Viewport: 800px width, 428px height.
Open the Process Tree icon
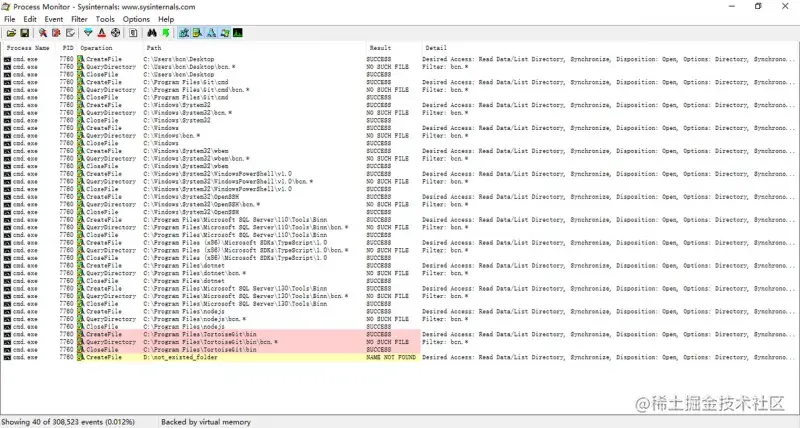pyautogui.click(x=133, y=33)
